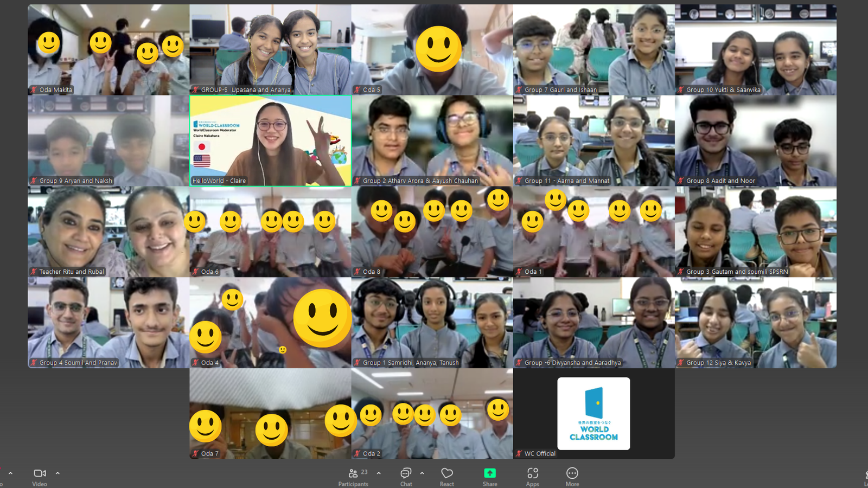The image size is (868, 488).
Task: Click muted mic icon on Oda 7 tile
Action: (x=195, y=454)
